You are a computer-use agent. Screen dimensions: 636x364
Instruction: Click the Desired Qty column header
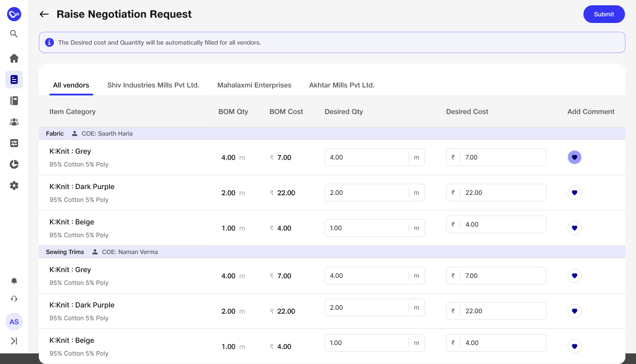pyautogui.click(x=344, y=112)
